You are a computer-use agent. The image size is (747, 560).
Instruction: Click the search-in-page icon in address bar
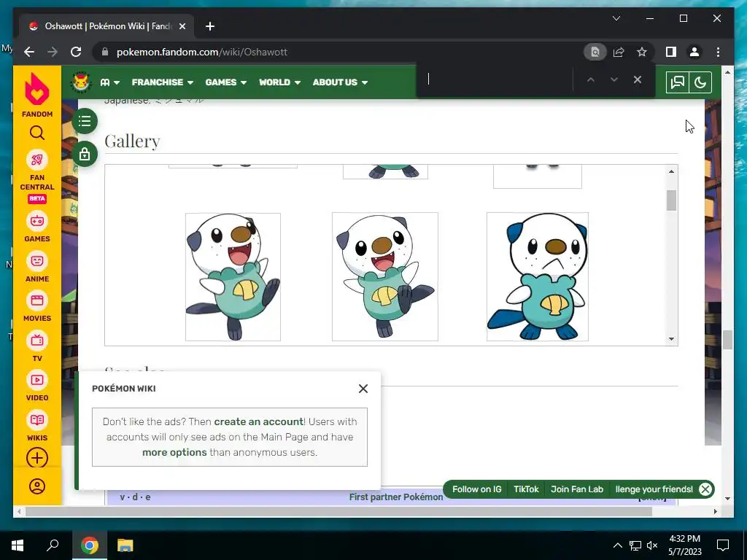(x=595, y=52)
